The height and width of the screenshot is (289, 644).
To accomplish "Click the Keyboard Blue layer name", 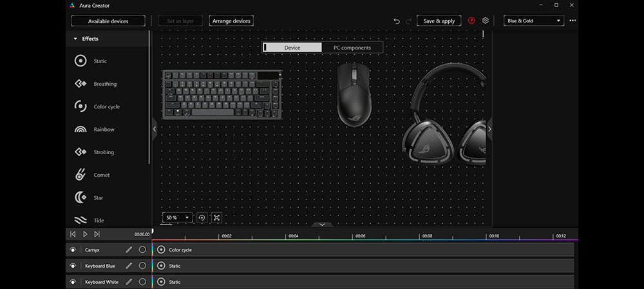I will tap(100, 266).
